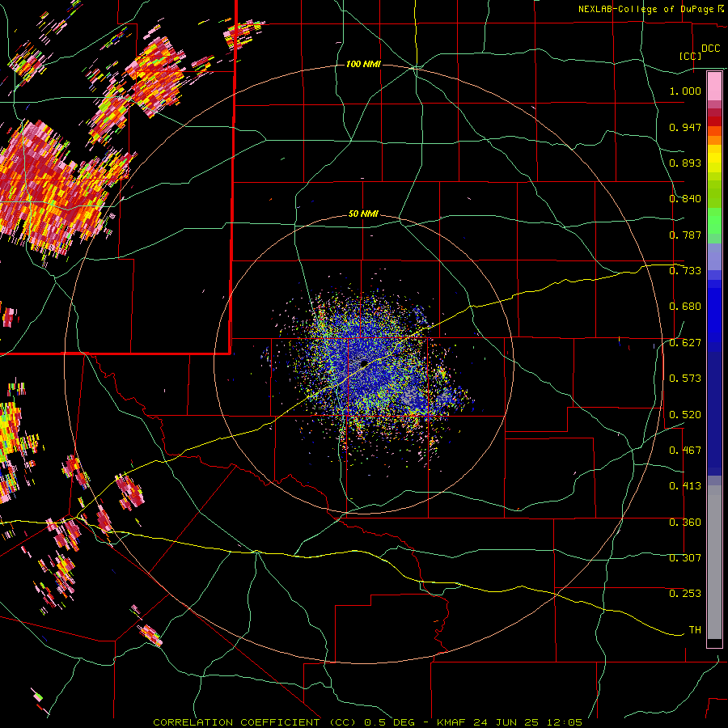
Task: Click the DCC label above the legend
Action: click(x=711, y=49)
